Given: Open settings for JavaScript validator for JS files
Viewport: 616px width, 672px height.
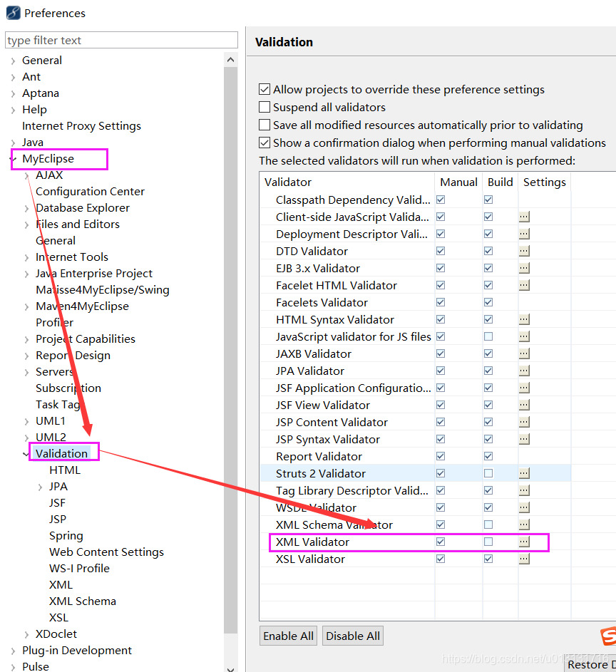Looking at the screenshot, I should [x=524, y=336].
